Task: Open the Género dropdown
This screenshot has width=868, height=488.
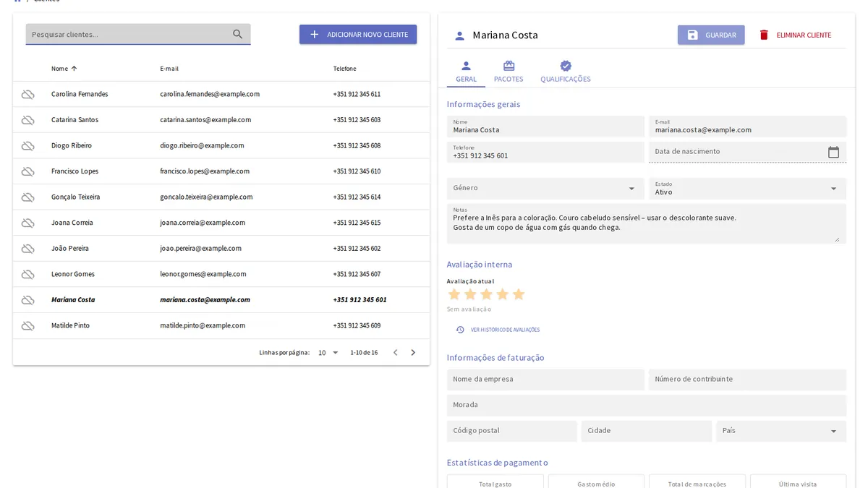Action: tap(545, 188)
